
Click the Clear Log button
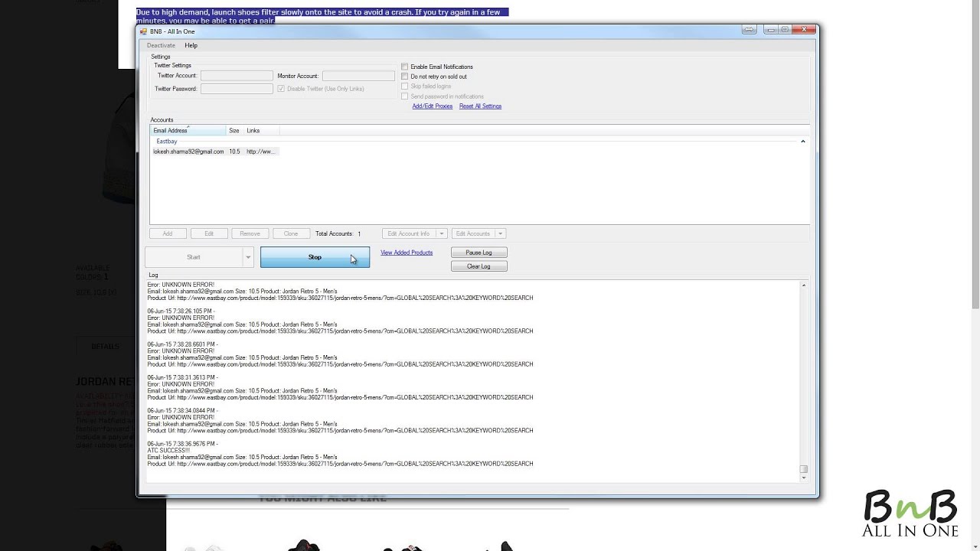479,266
